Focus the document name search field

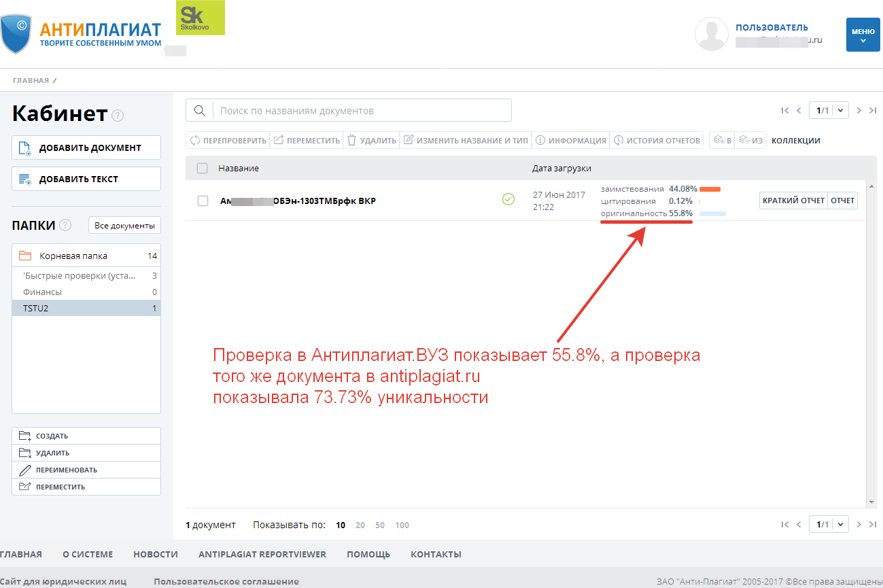[x=362, y=110]
